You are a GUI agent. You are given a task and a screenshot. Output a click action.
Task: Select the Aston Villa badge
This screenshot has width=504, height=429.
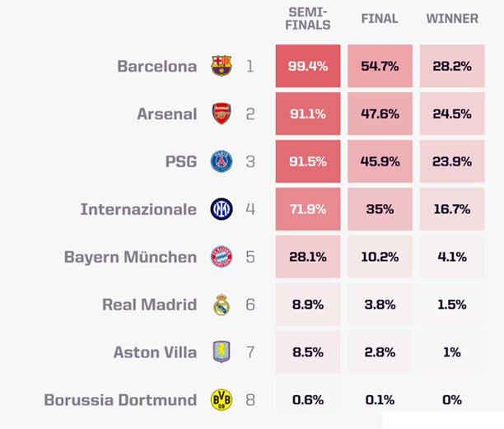coord(222,352)
